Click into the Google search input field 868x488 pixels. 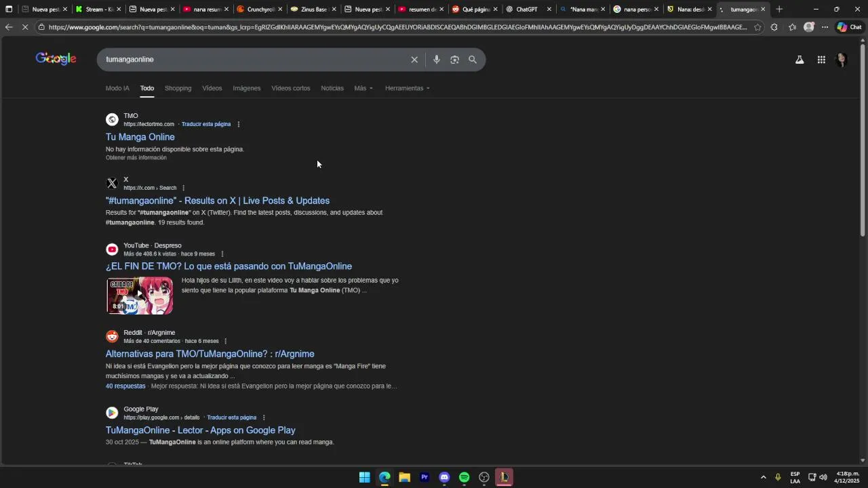click(254, 60)
